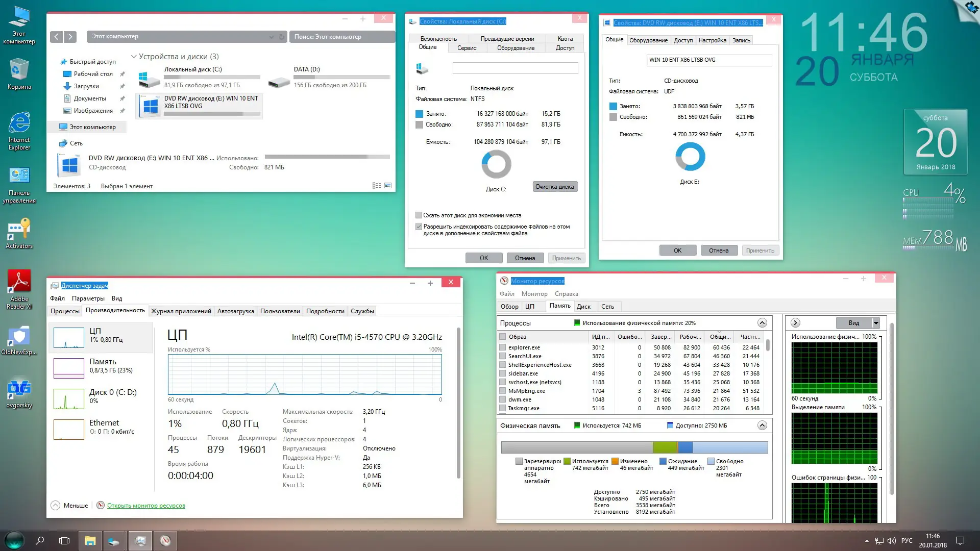Uncheck the allow indexing files checkbox
The height and width of the screenshot is (551, 980).
pyautogui.click(x=419, y=227)
